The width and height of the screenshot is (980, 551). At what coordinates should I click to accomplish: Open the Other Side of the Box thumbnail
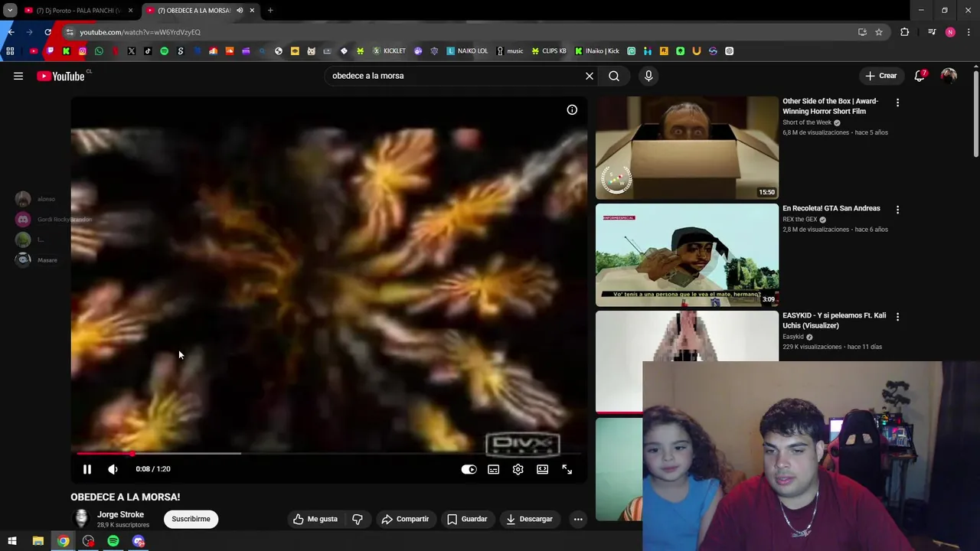click(687, 148)
